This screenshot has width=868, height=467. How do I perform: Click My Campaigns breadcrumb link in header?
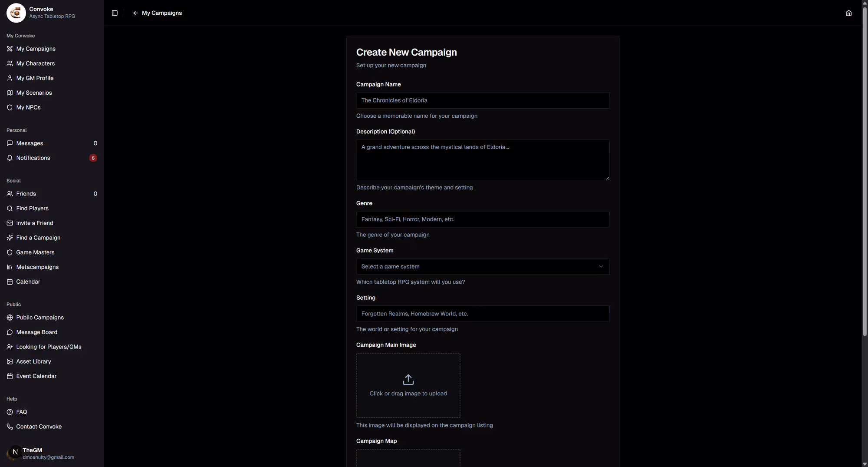click(162, 13)
